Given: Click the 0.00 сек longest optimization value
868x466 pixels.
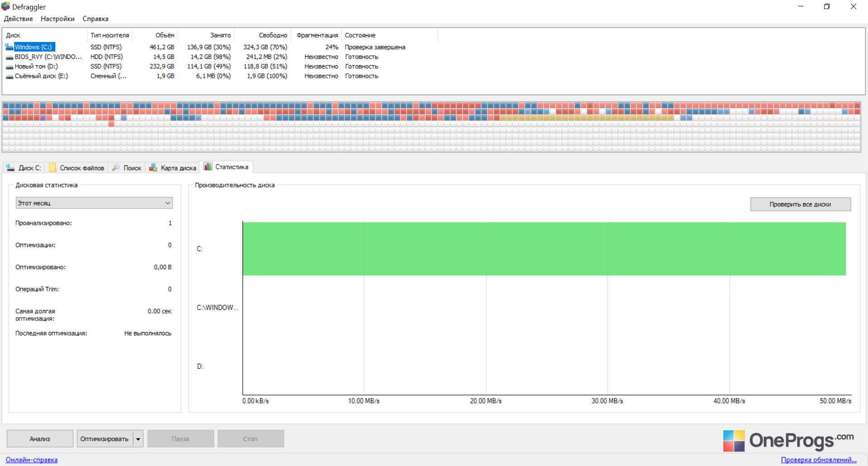Looking at the screenshot, I should (160, 311).
